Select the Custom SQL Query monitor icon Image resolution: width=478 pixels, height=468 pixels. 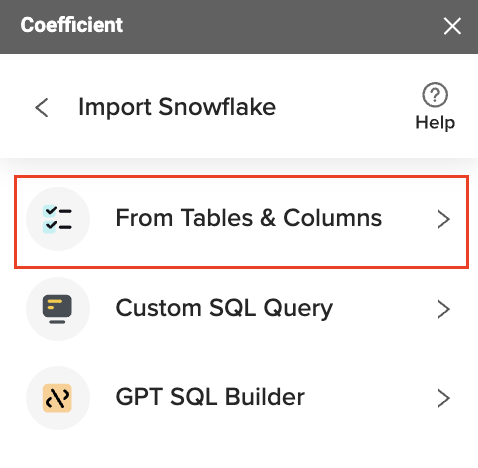(57, 309)
